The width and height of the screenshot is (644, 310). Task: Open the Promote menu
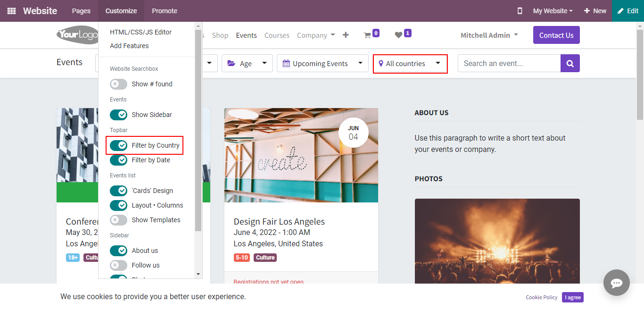click(x=165, y=11)
